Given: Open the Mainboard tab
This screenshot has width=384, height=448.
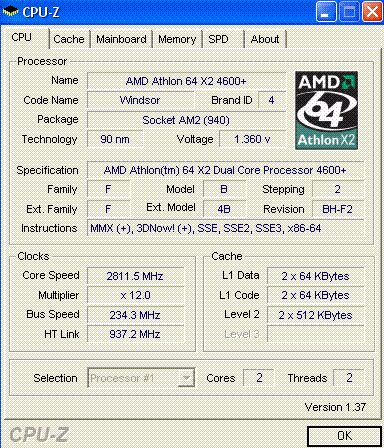Looking at the screenshot, I should 121,39.
